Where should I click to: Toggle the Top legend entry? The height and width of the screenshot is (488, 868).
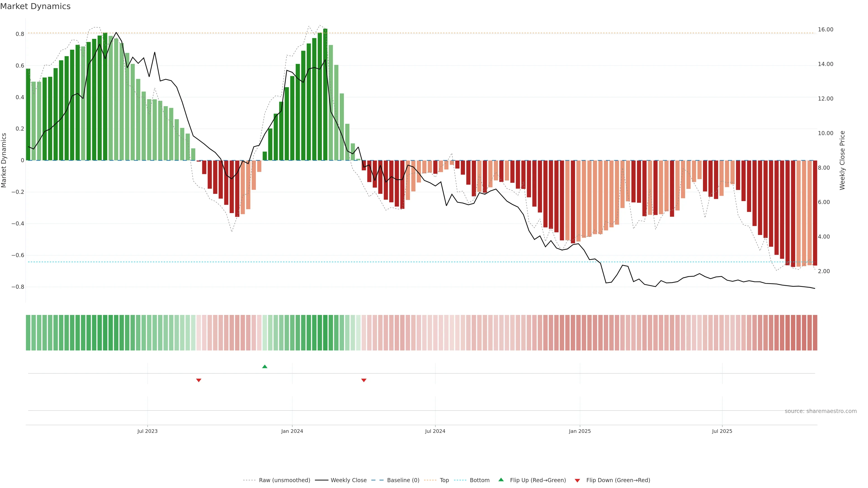click(x=444, y=480)
